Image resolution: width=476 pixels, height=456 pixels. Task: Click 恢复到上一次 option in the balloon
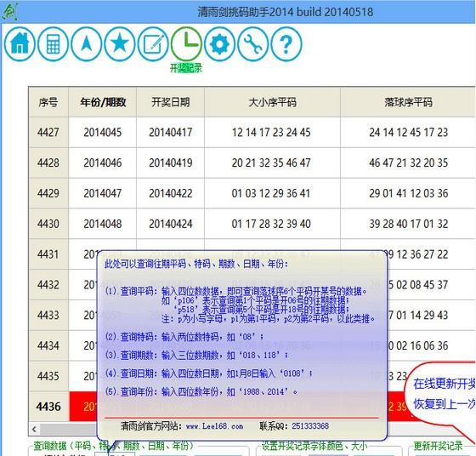tap(444, 404)
